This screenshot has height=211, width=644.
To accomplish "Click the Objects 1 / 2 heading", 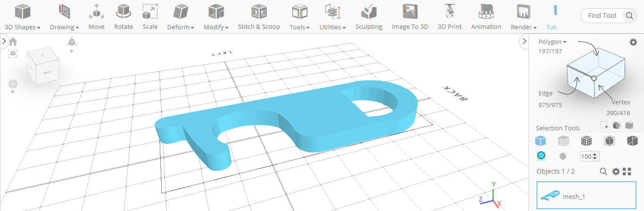I will (x=556, y=171).
